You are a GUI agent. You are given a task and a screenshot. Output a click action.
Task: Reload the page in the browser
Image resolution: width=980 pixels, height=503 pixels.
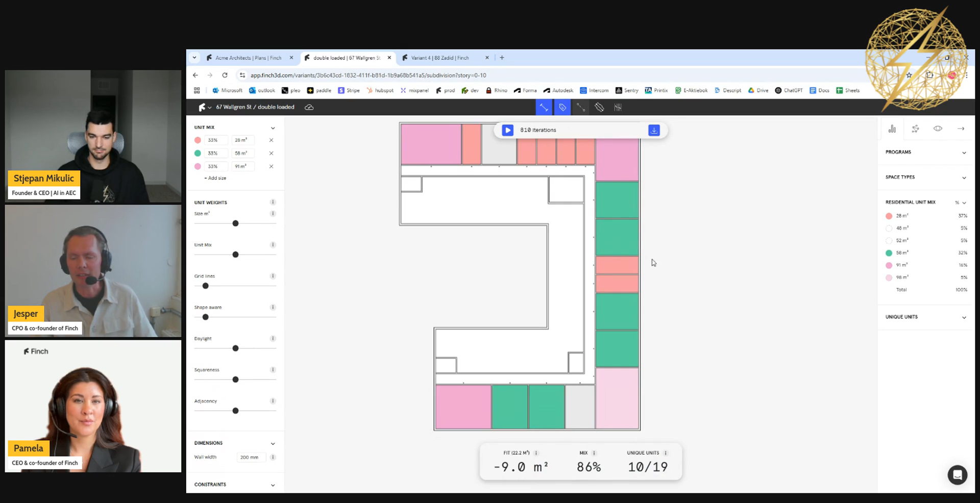[x=225, y=75]
